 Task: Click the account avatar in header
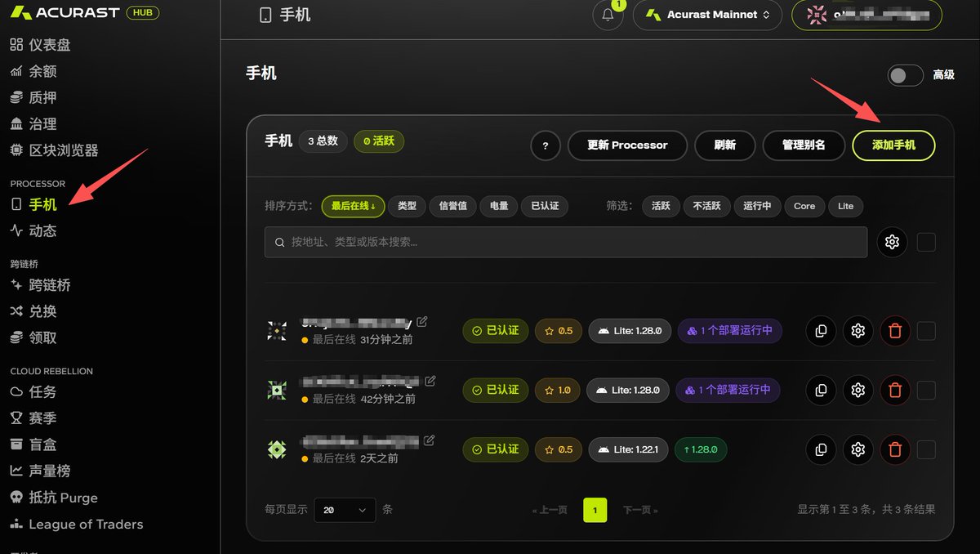(816, 16)
